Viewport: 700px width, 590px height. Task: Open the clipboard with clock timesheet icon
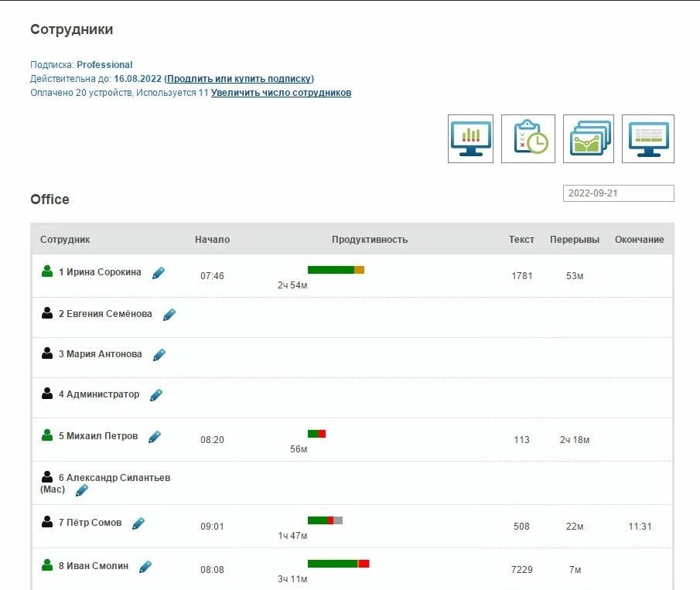pyautogui.click(x=528, y=139)
